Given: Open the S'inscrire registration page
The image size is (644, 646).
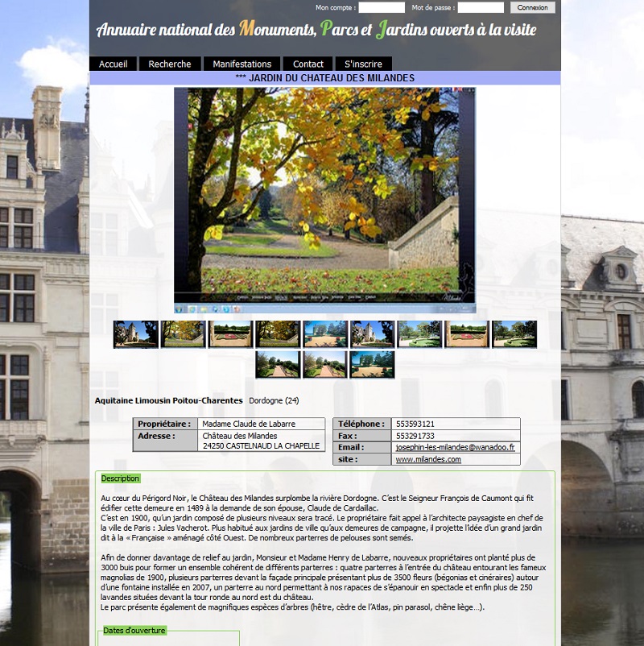Looking at the screenshot, I should [363, 64].
